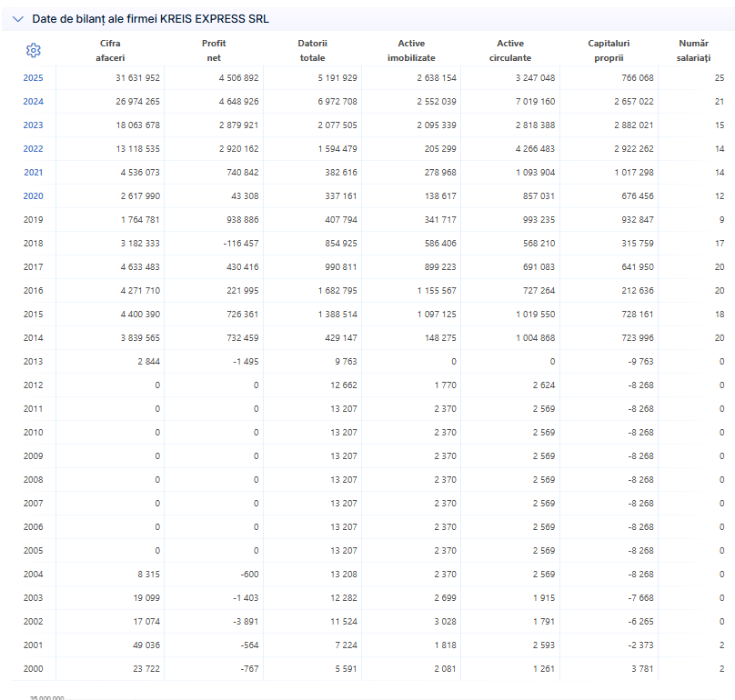Open the 2025 year link
This screenshot has height=700, width=735.
tap(34, 78)
